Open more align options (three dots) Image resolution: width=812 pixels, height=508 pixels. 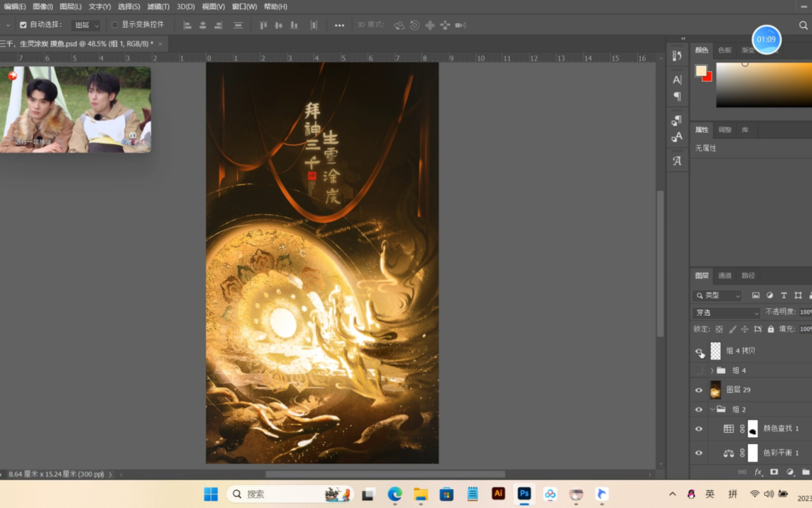coord(339,25)
